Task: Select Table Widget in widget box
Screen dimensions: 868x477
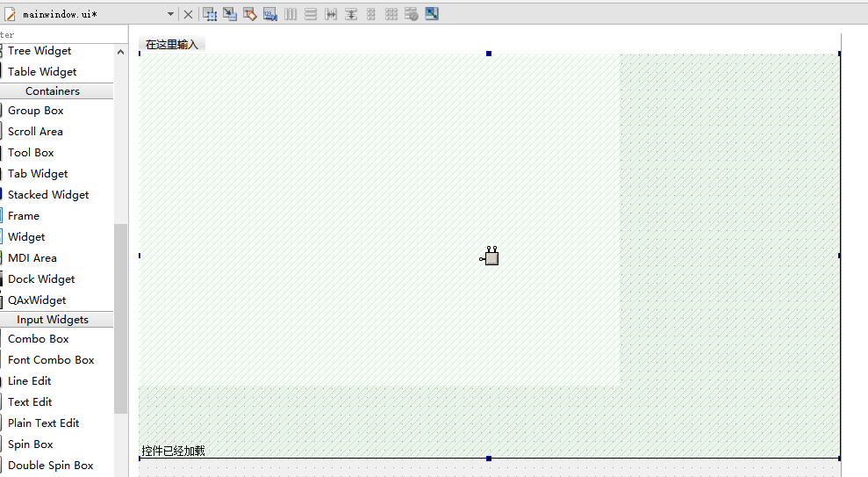Action: (x=42, y=72)
